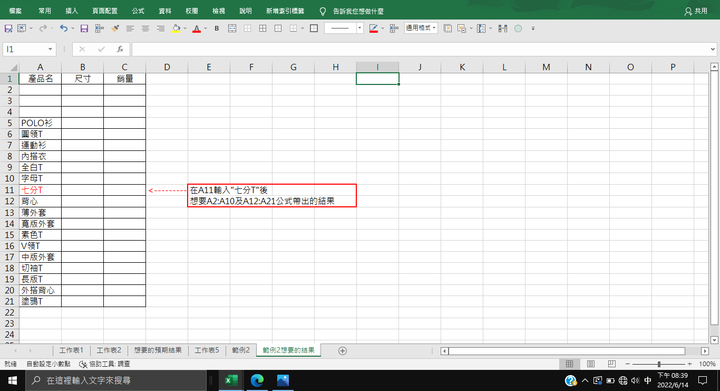Align text right in the toolbar
Screen dimensions: 720x391
point(160,28)
